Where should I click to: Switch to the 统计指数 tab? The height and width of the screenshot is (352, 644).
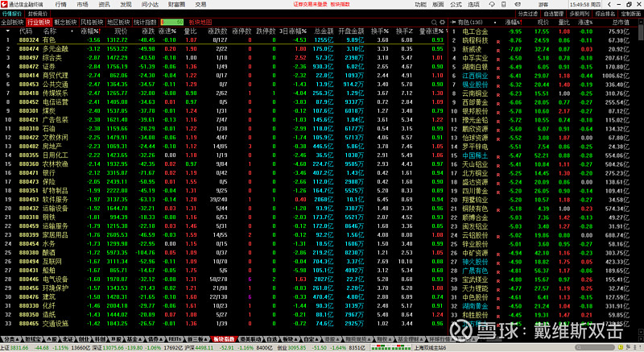(145, 23)
